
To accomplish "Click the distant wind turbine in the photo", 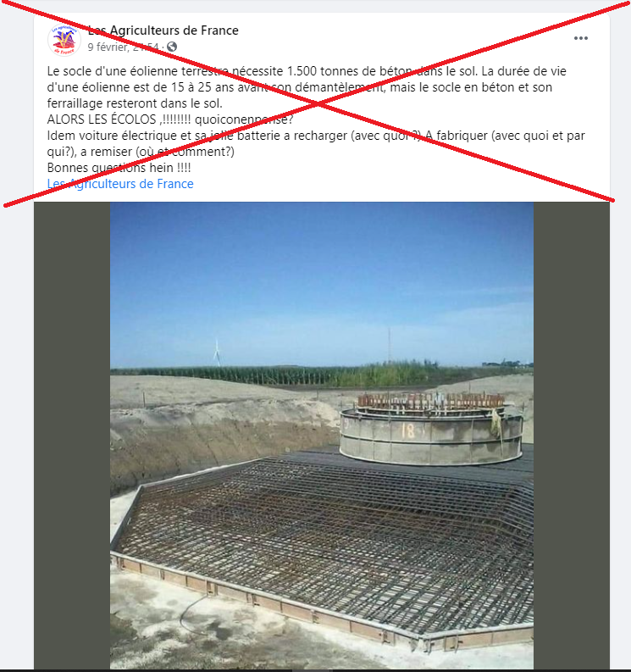I will (x=217, y=353).
